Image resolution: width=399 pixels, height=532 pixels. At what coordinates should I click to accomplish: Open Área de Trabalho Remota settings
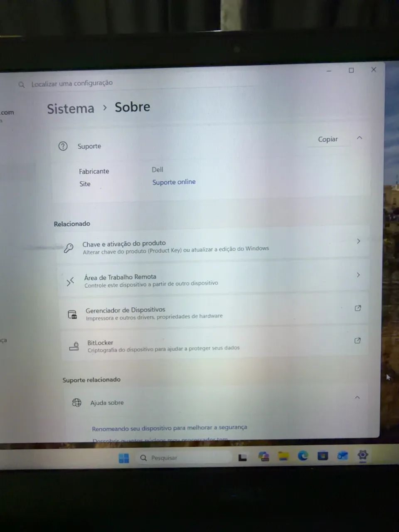(x=214, y=279)
